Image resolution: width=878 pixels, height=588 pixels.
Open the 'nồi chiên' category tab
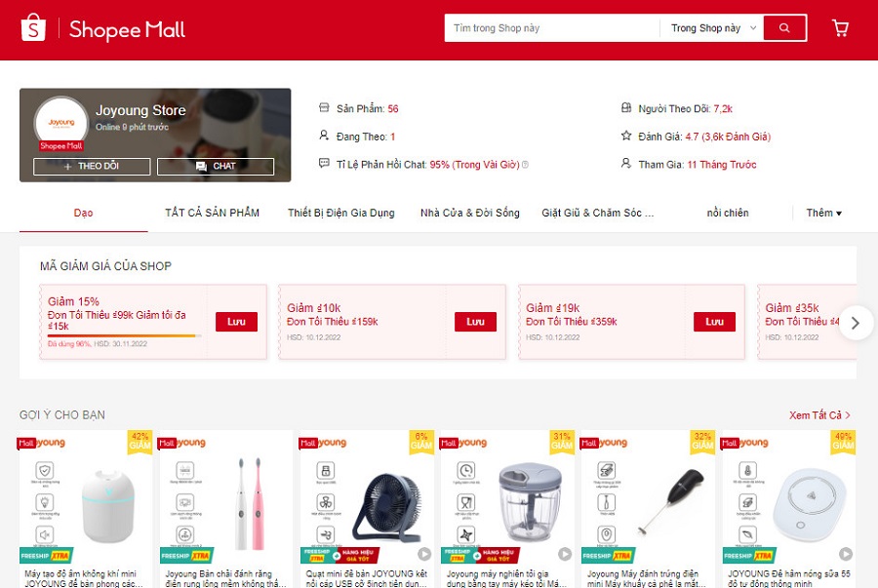728,213
